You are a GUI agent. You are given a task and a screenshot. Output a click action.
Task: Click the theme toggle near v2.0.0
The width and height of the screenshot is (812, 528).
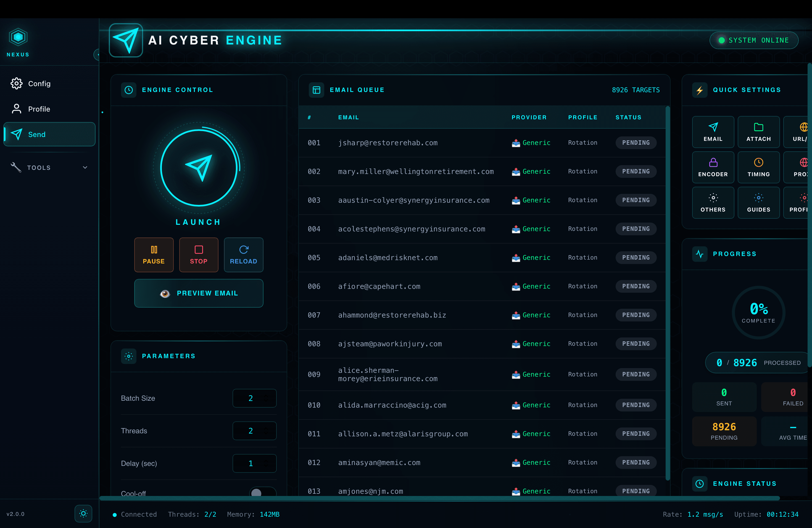pyautogui.click(x=83, y=514)
